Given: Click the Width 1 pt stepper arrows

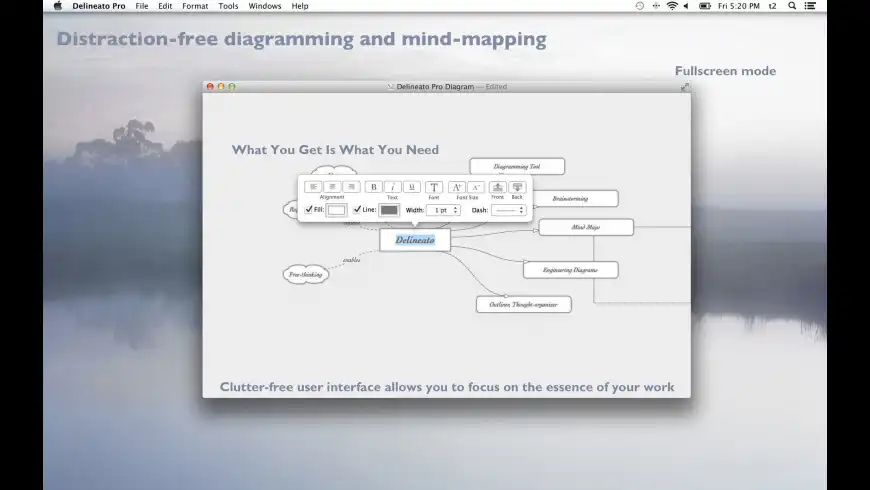Looking at the screenshot, I should (x=456, y=210).
